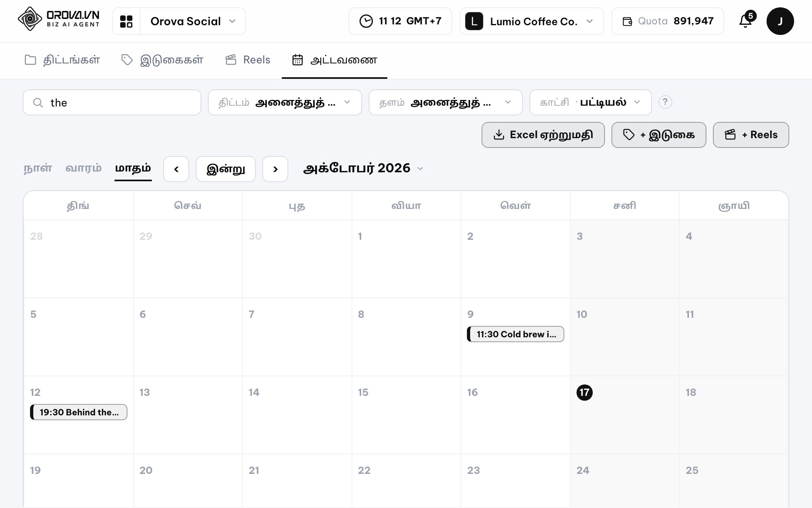The image size is (812, 508).
Task: Open the திட்டம் project filter dropdown
Action: click(x=285, y=102)
